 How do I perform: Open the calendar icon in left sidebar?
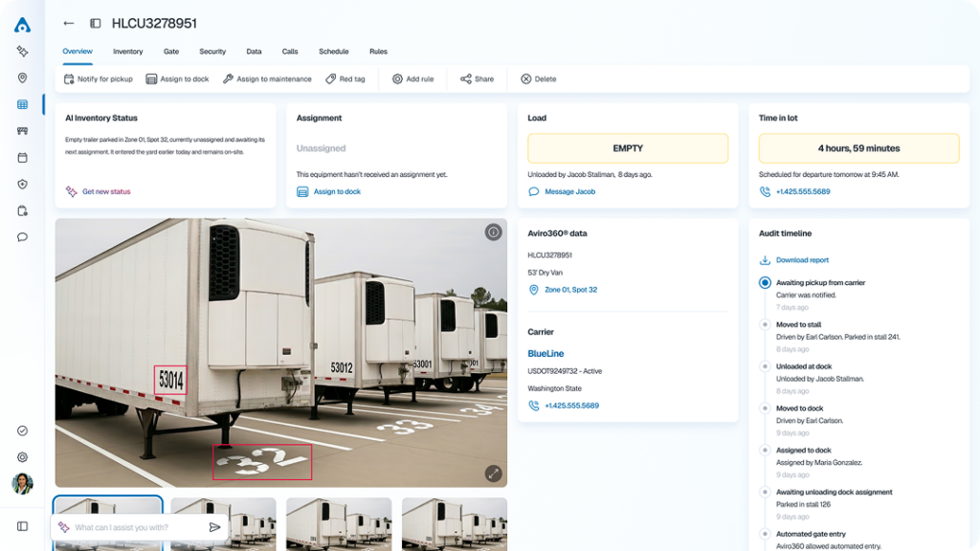[22, 158]
